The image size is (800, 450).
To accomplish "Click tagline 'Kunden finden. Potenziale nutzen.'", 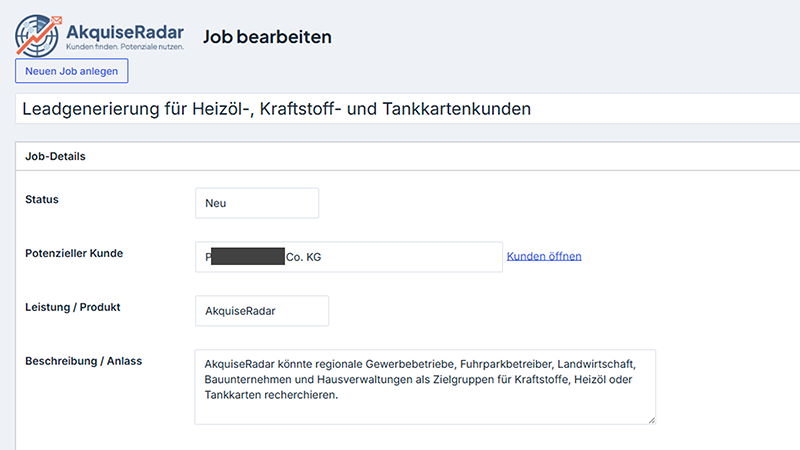I will tap(125, 47).
